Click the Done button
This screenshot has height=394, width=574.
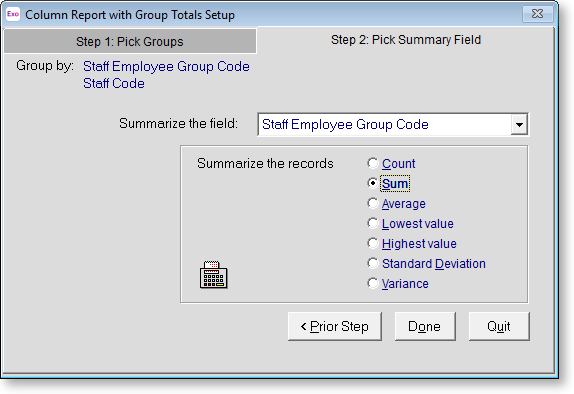[x=425, y=326]
